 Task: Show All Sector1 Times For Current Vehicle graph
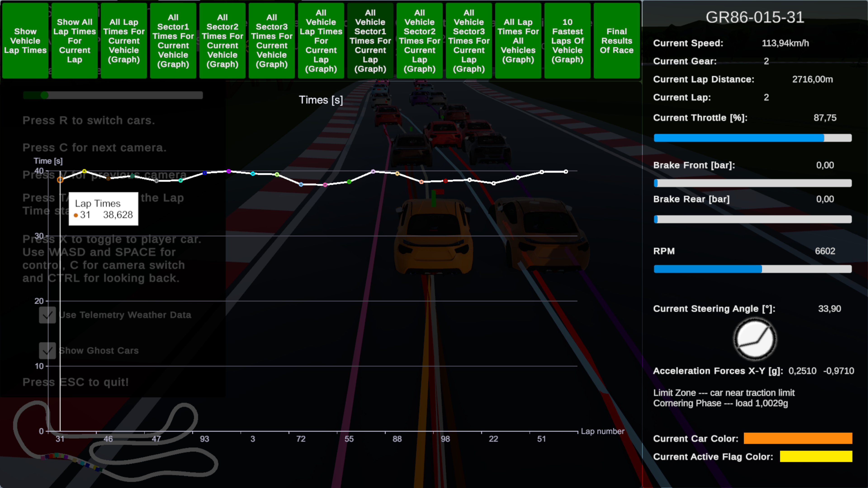click(173, 41)
